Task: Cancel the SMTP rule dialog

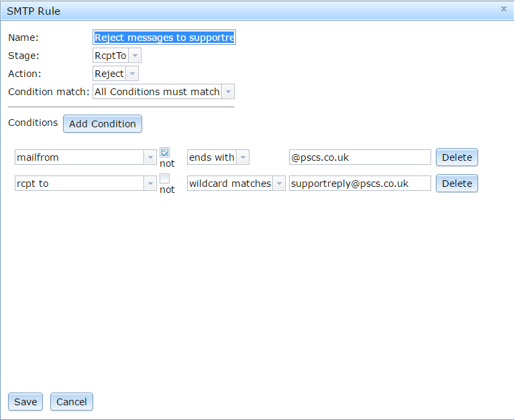Action: click(72, 402)
